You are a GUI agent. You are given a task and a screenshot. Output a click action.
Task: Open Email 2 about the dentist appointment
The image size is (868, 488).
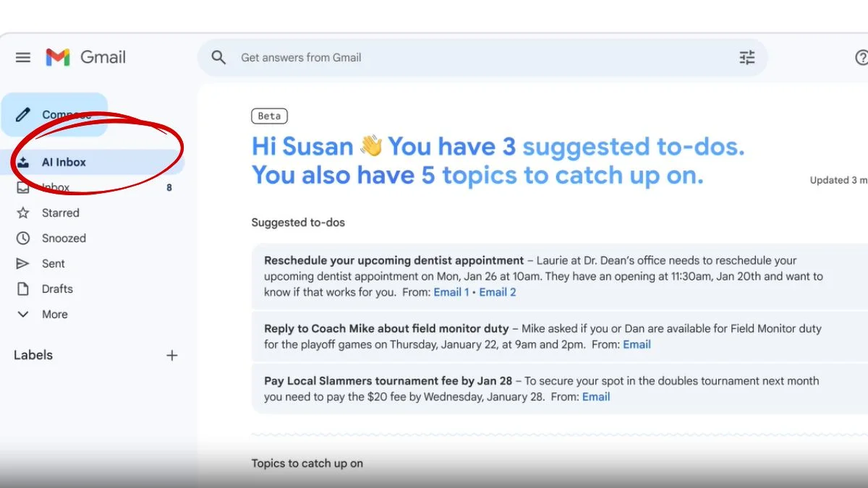point(498,292)
